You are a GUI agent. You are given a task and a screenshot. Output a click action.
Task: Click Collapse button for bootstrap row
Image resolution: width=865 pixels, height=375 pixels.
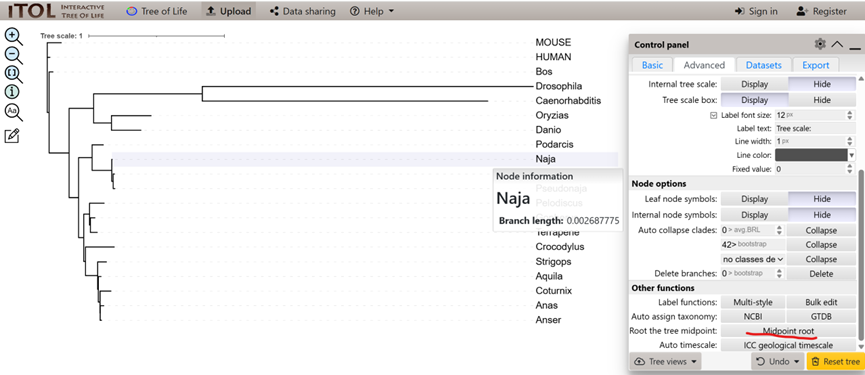(821, 245)
